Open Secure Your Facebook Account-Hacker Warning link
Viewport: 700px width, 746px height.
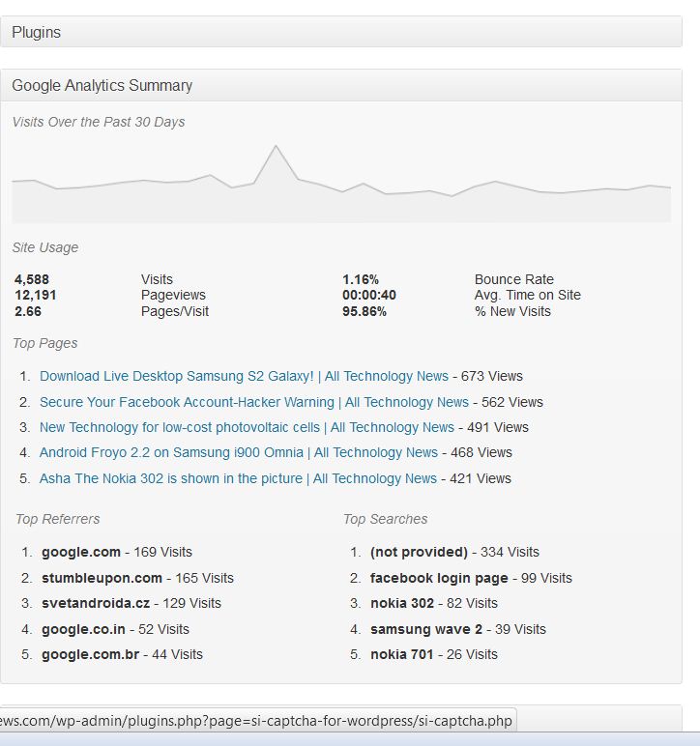(254, 403)
